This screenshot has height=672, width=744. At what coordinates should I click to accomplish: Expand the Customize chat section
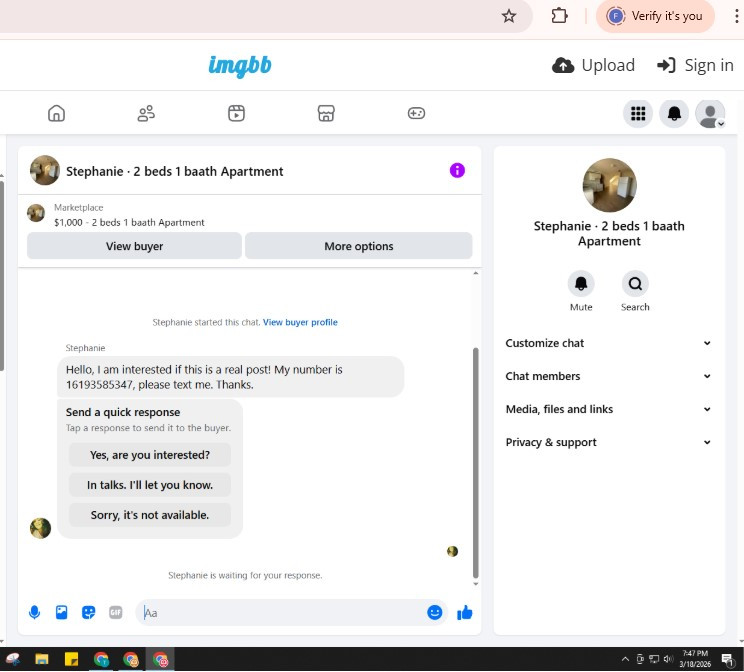click(608, 343)
